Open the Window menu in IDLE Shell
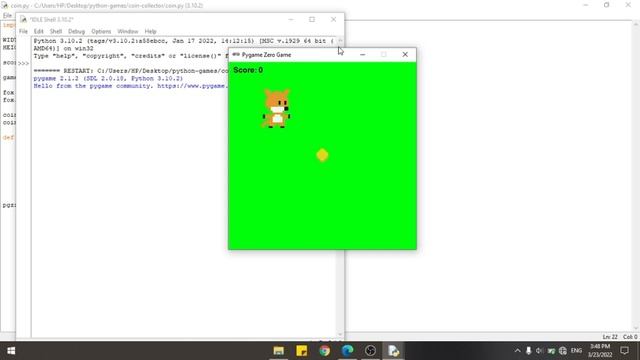 coord(128,31)
